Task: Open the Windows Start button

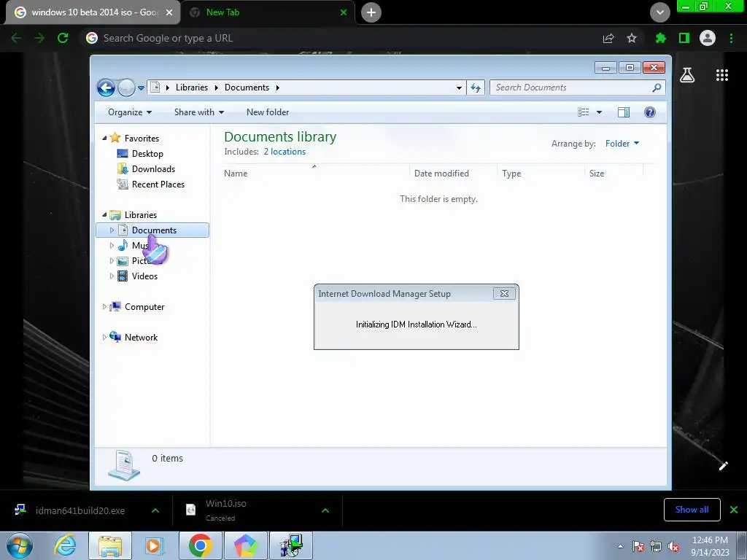Action: click(x=20, y=545)
